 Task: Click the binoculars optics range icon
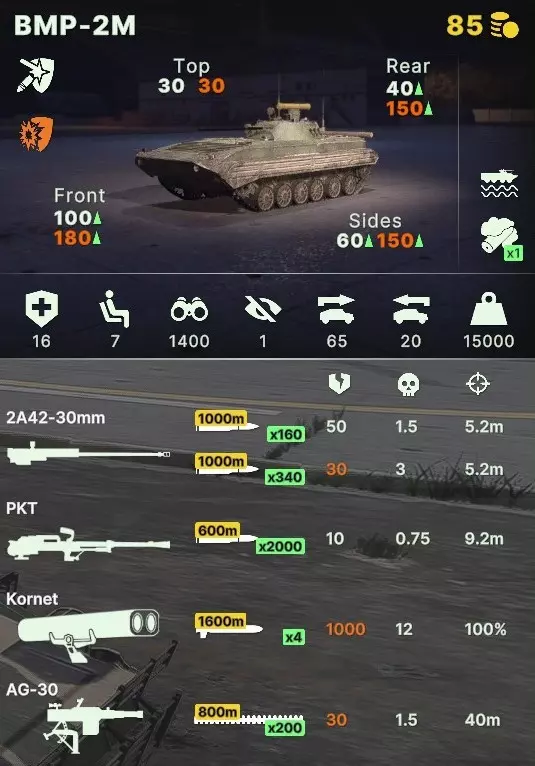(189, 309)
